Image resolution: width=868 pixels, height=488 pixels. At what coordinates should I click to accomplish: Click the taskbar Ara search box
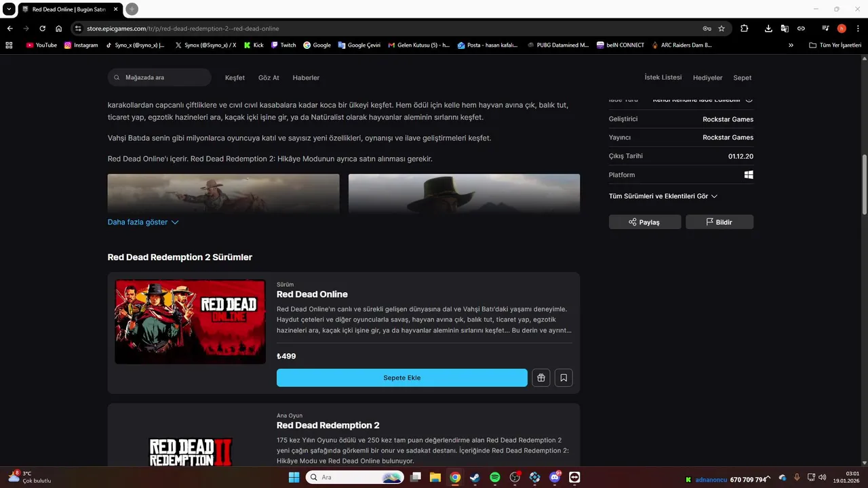click(355, 477)
